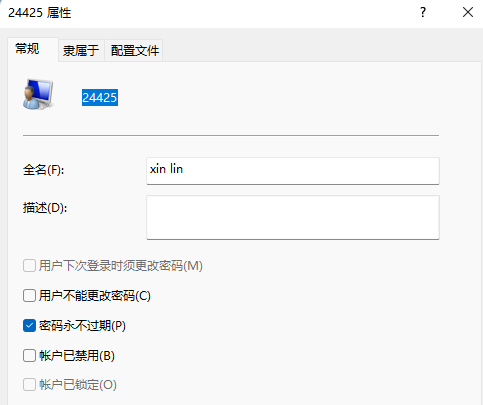483x405 pixels.
Task: Click the highlighted 24425 username text
Action: (100, 97)
